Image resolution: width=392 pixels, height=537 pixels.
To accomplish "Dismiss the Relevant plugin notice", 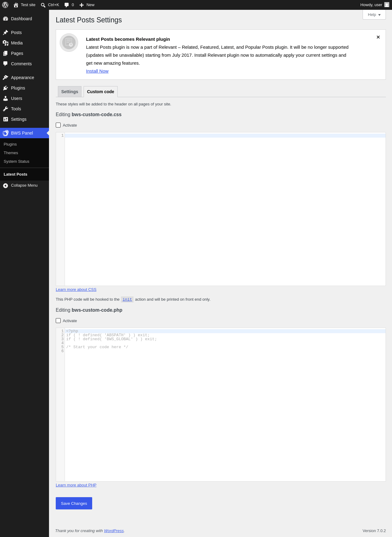I will point(378,37).
